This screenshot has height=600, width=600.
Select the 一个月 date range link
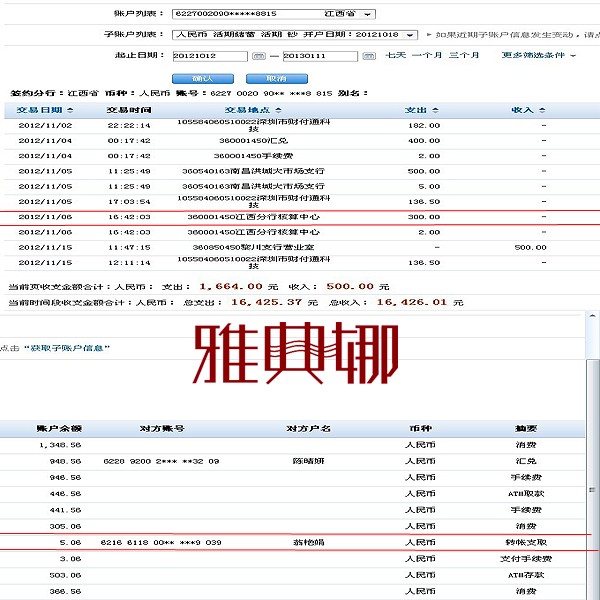[x=427, y=55]
